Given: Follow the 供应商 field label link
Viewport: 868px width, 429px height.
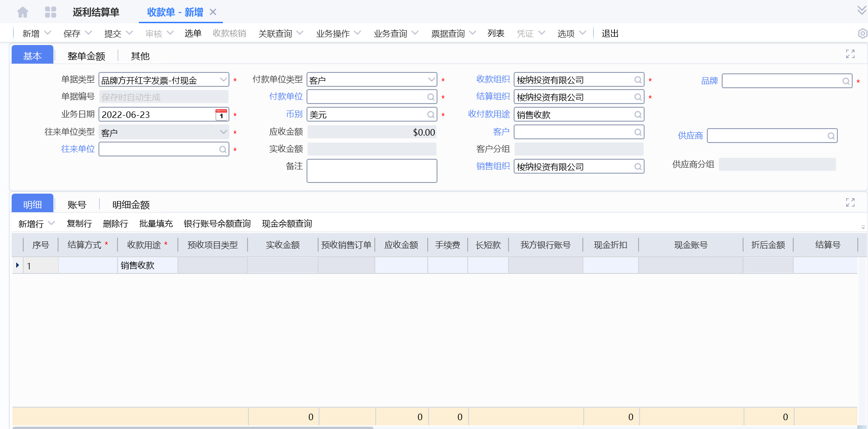Looking at the screenshot, I should pyautogui.click(x=691, y=136).
